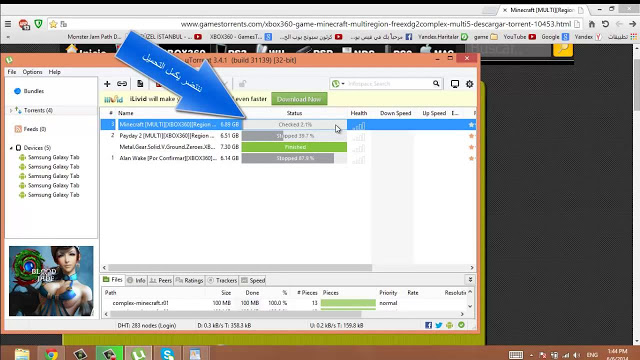Open search provider dropdown arrow
Viewport: 640px width, 360px height.
343,84
